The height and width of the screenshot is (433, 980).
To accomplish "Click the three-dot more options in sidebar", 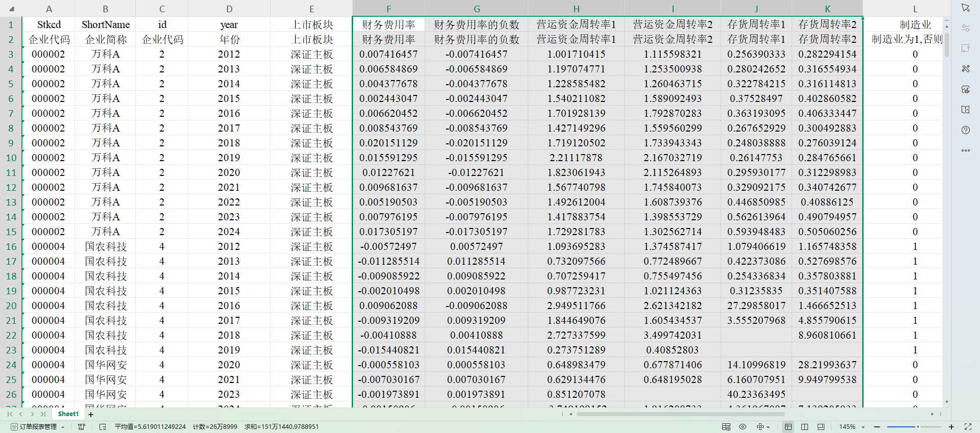I will coord(965,150).
